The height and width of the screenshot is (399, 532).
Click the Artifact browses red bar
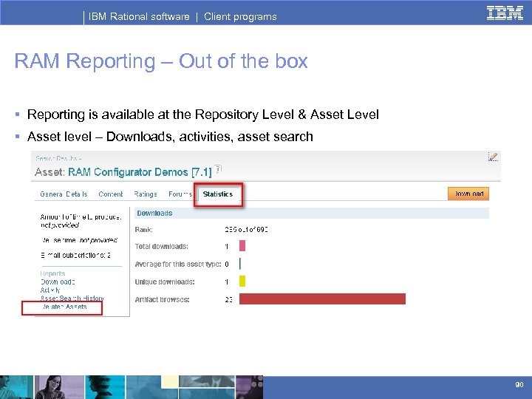322,299
